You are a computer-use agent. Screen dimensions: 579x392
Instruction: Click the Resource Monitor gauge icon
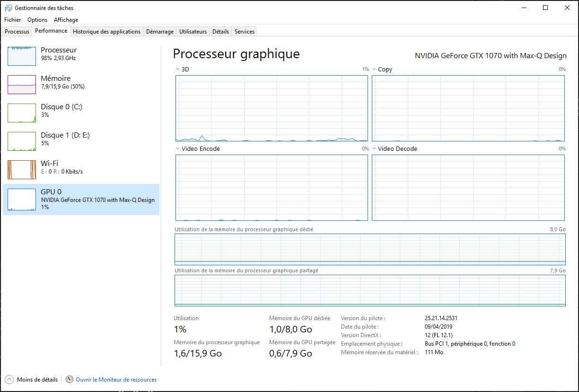click(x=70, y=379)
